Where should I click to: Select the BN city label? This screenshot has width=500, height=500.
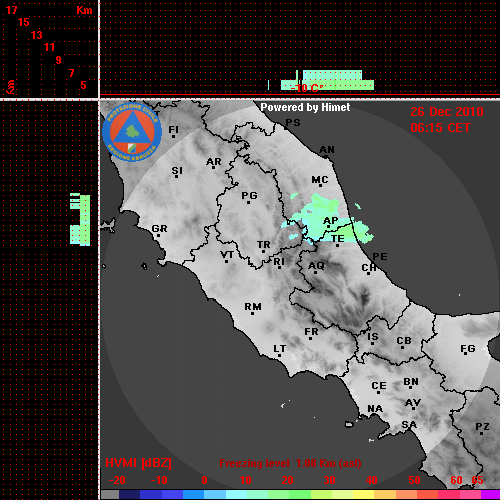point(411,382)
